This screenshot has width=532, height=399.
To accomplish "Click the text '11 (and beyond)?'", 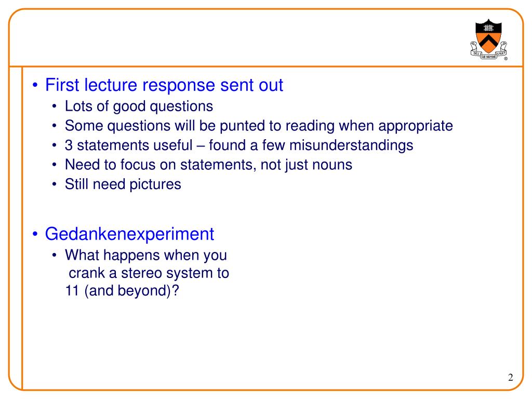I will pos(122,291).
